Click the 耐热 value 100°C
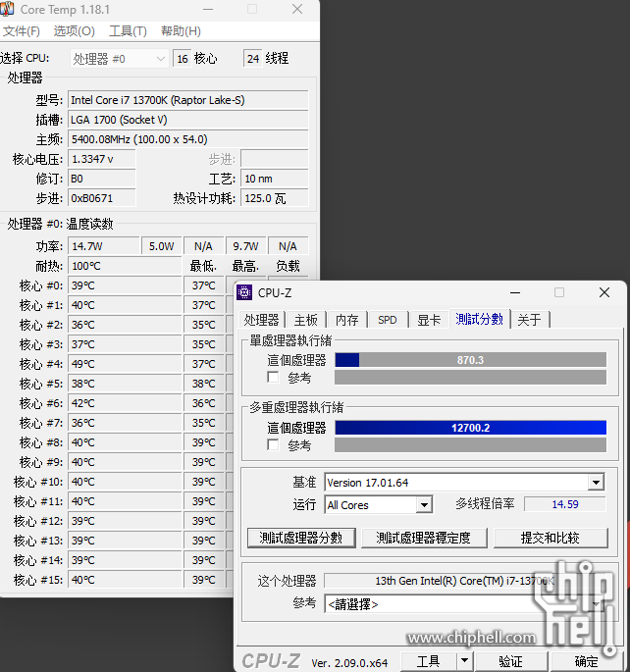Viewport: 630px width, 672px height. click(x=125, y=266)
